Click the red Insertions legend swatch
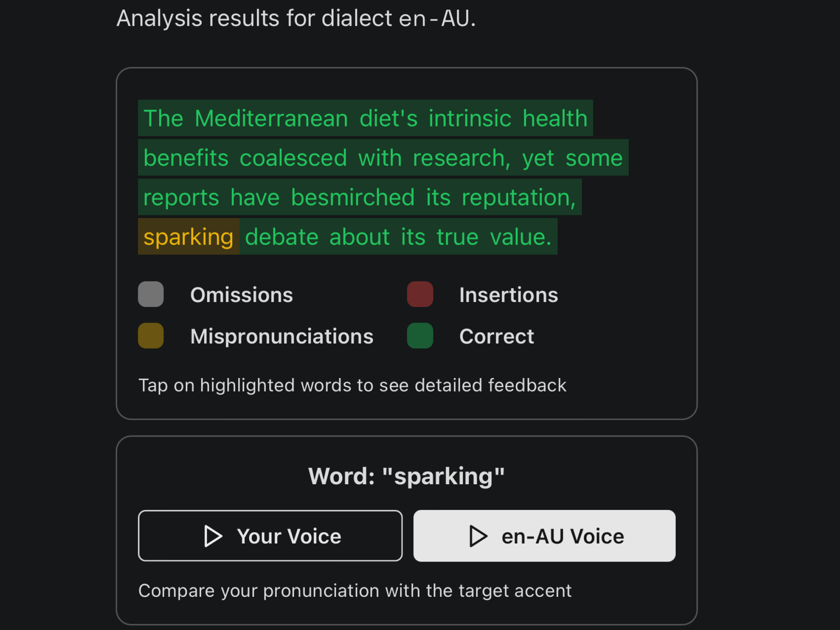Screen dimensions: 840x630 pos(420,294)
